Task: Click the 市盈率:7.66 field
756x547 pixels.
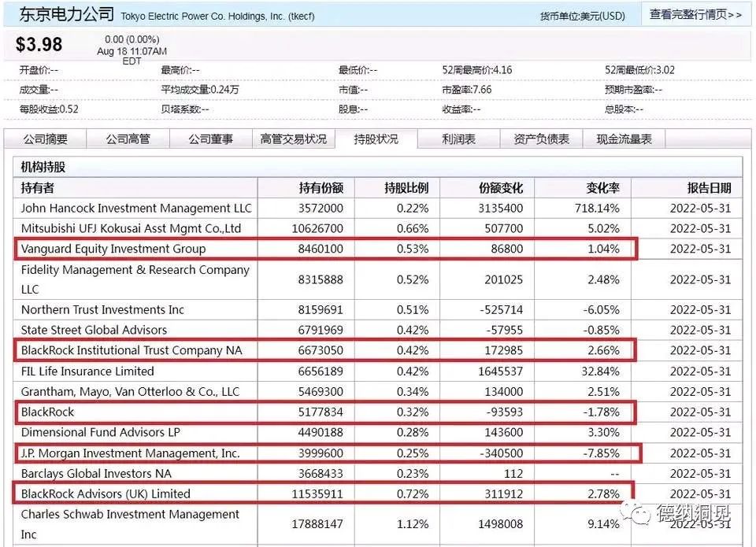Action: (x=467, y=90)
